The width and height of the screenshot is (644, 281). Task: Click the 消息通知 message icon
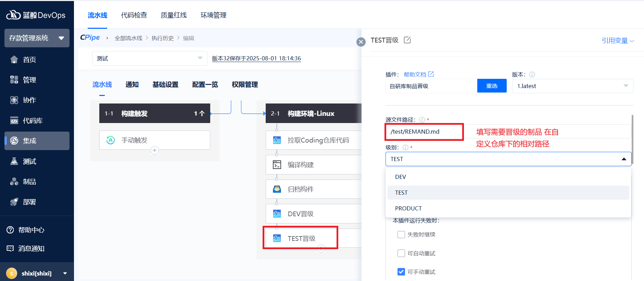[x=10, y=248]
